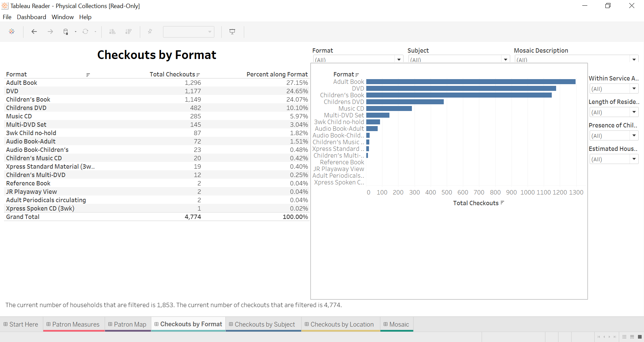The height and width of the screenshot is (342, 644).
Task: Click the Reference Book row label in table
Action: pyautogui.click(x=28, y=183)
